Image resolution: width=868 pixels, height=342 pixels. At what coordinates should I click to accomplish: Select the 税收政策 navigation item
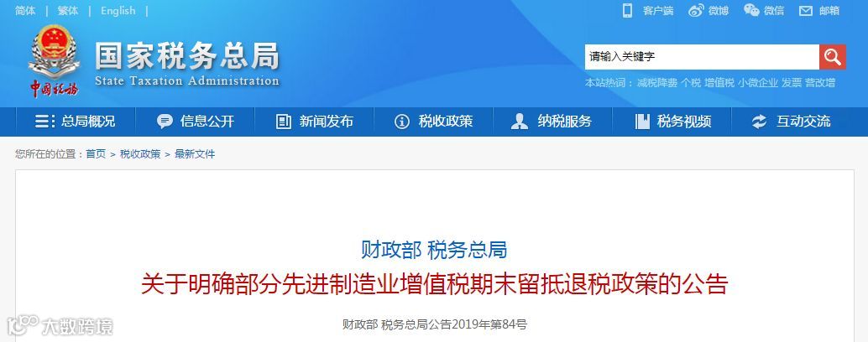point(433,122)
